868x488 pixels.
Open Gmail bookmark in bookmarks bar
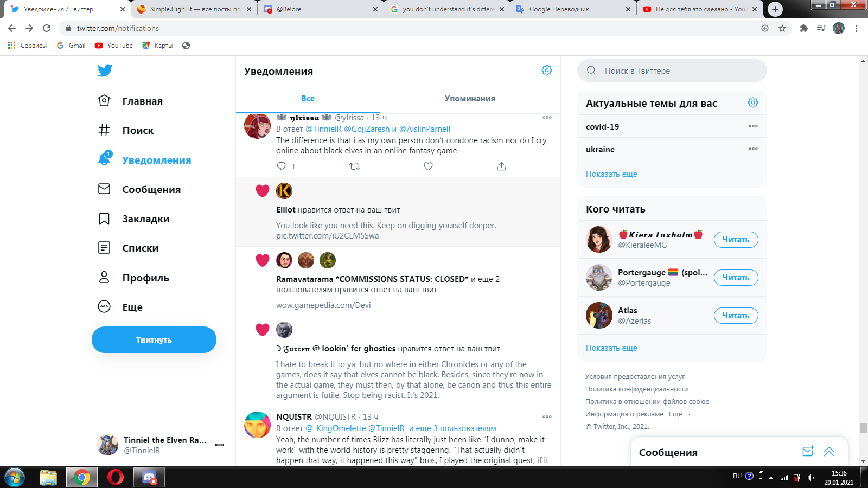coord(71,46)
